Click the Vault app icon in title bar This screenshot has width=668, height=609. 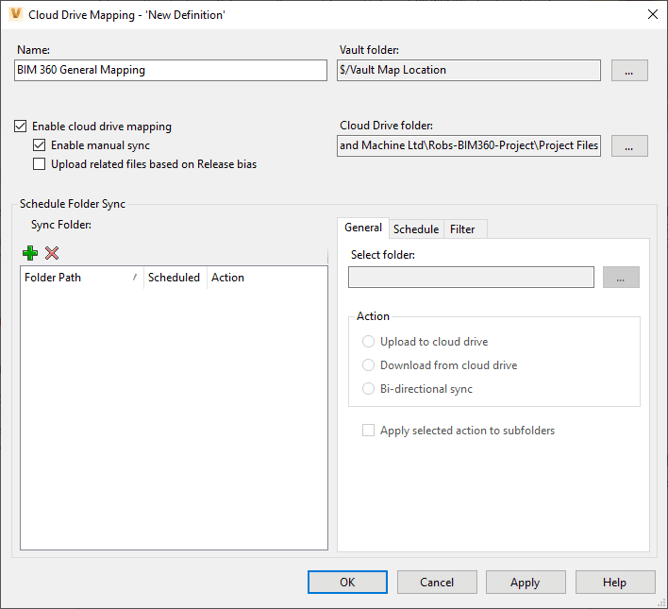16,14
